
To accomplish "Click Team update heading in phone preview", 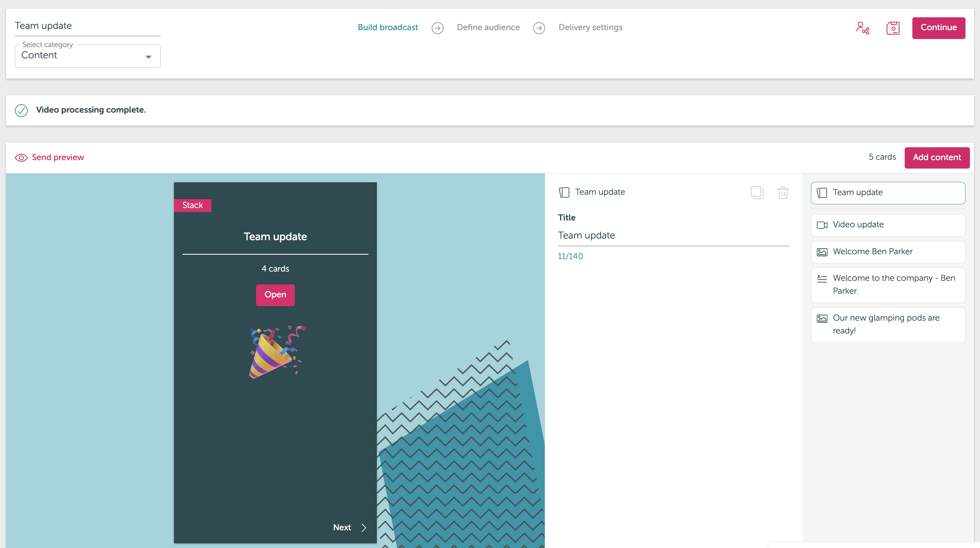I will click(x=275, y=237).
